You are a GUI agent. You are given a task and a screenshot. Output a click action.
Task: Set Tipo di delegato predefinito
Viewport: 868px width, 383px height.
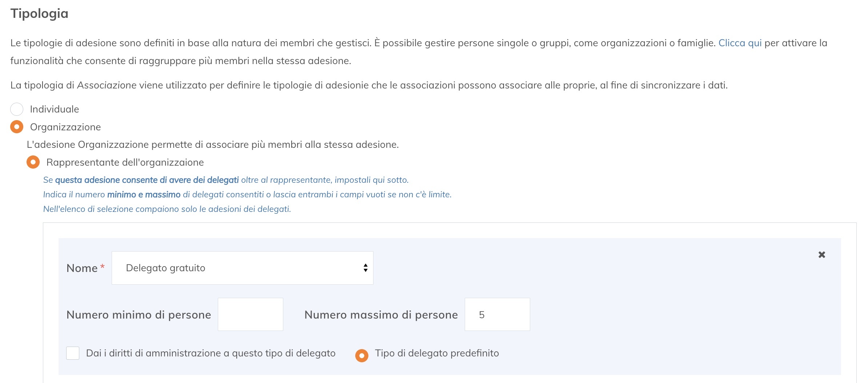coord(362,353)
